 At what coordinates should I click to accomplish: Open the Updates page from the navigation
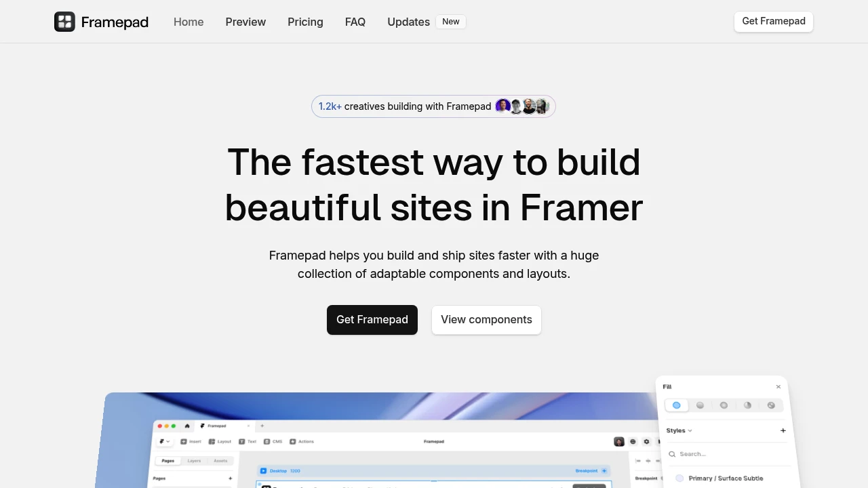click(408, 22)
